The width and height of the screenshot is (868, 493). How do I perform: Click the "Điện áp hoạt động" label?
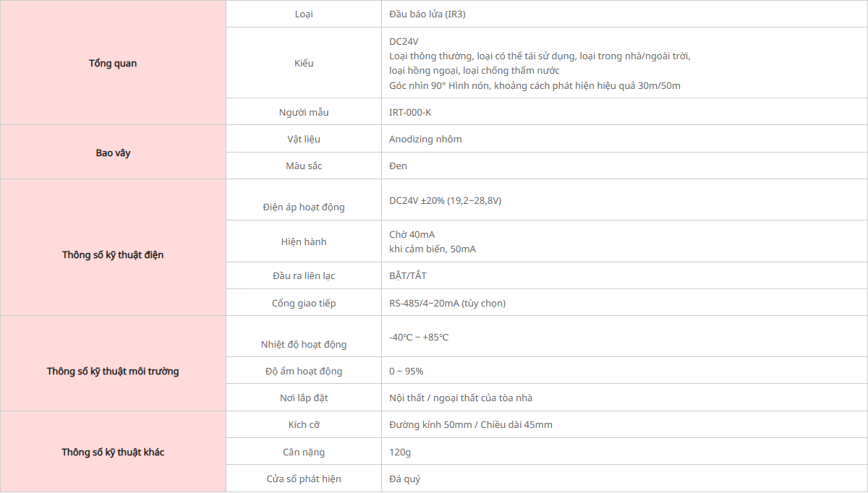tap(304, 207)
